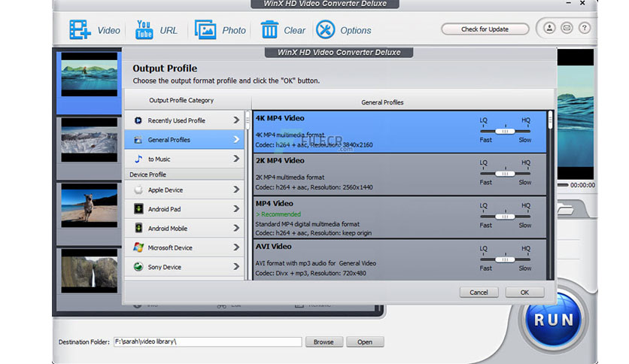Screen dimensions: 629x364
Task: Click the Sony Device icon
Action: [138, 266]
